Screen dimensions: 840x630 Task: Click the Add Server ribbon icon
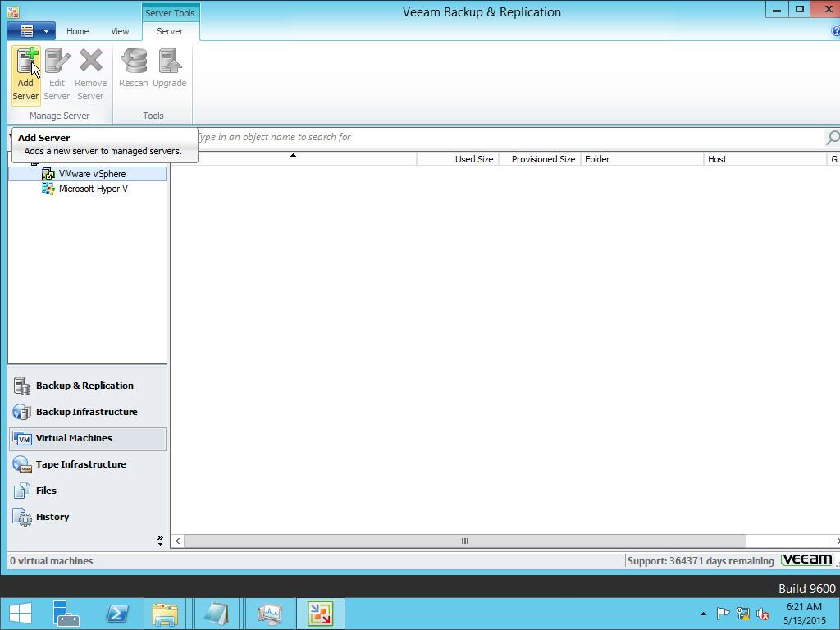click(25, 75)
